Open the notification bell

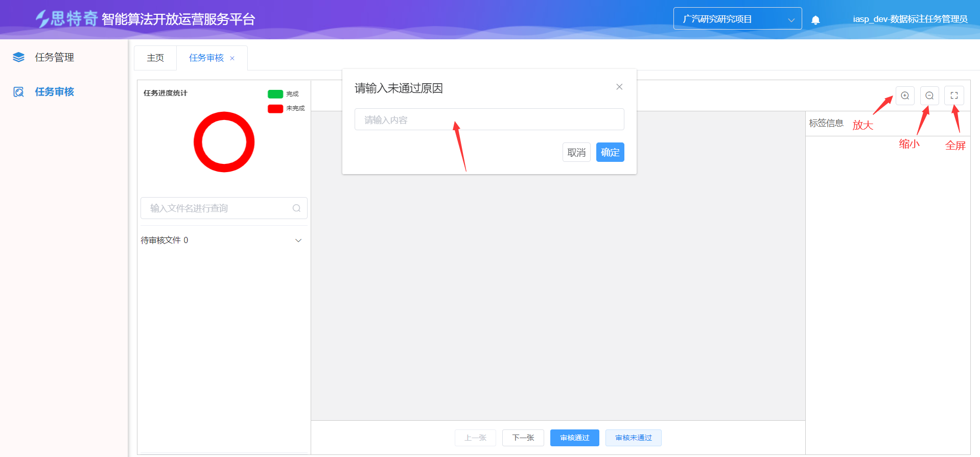(815, 20)
